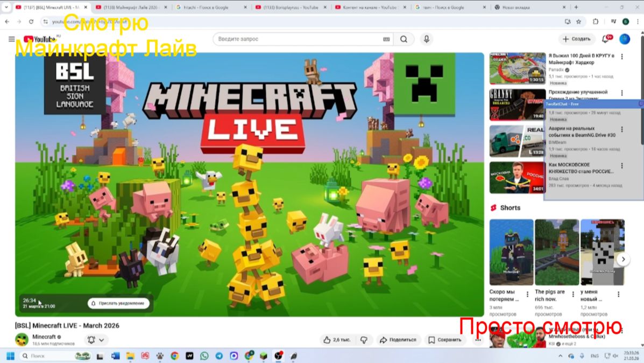The image size is (644, 363).
Task: Click TwoRatChat overlay title bar
Action: tap(593, 104)
